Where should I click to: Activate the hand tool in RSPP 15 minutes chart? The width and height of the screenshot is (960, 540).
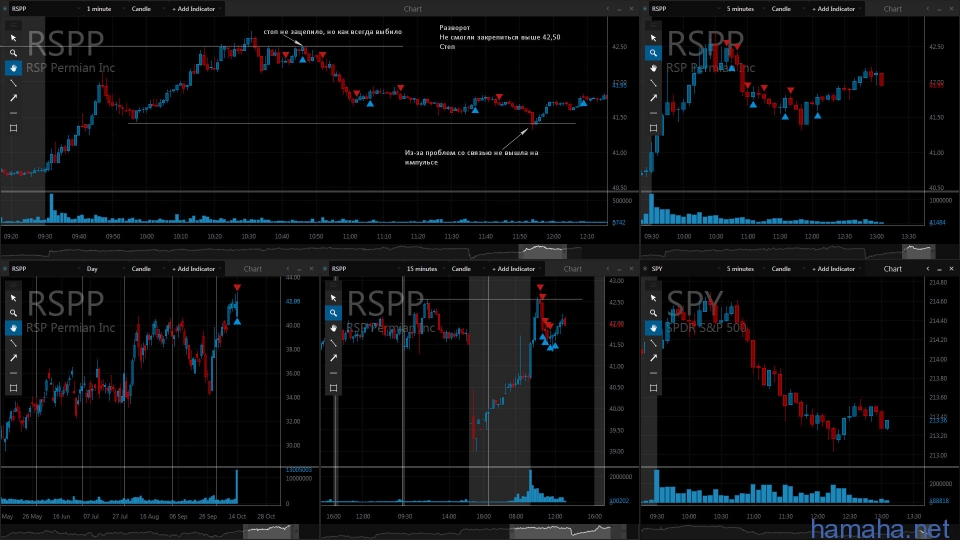tap(333, 328)
